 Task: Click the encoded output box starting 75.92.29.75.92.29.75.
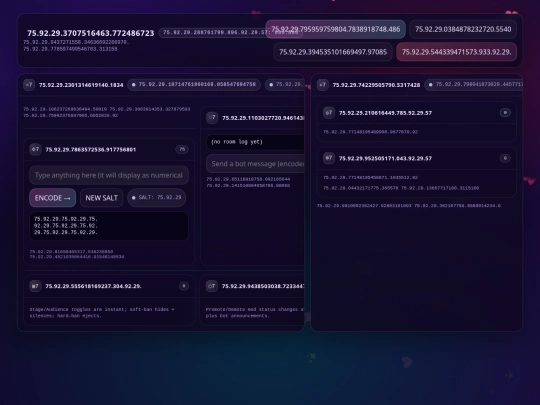pyautogui.click(x=109, y=226)
